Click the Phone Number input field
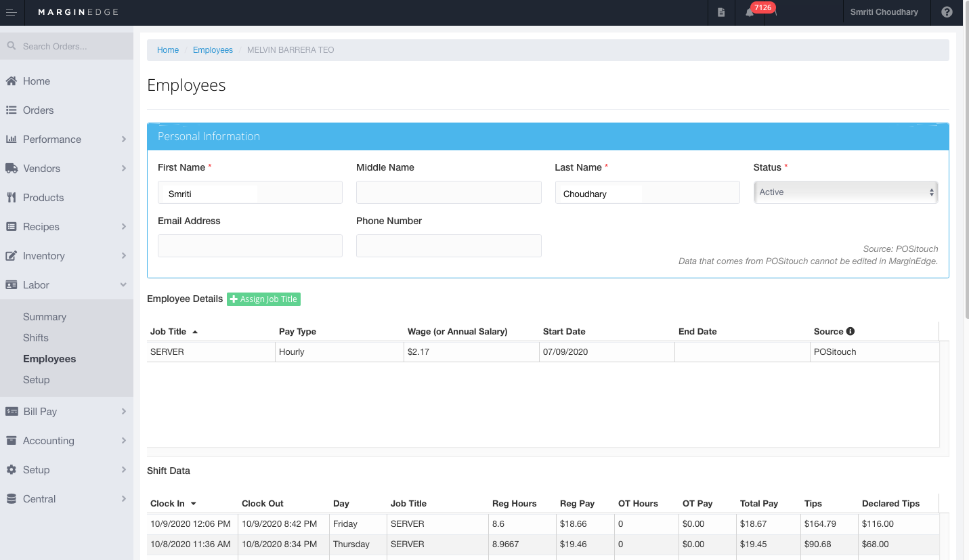This screenshot has height=560, width=969. pyautogui.click(x=449, y=246)
